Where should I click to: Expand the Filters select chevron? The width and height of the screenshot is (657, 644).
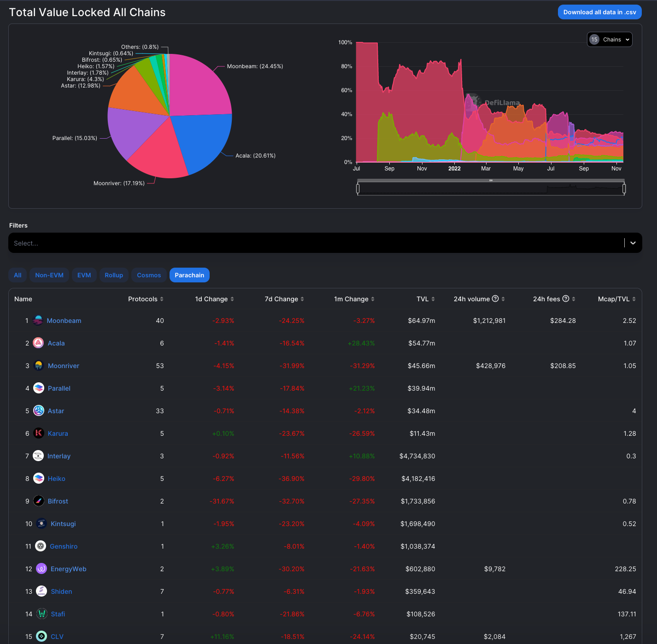[x=633, y=243]
